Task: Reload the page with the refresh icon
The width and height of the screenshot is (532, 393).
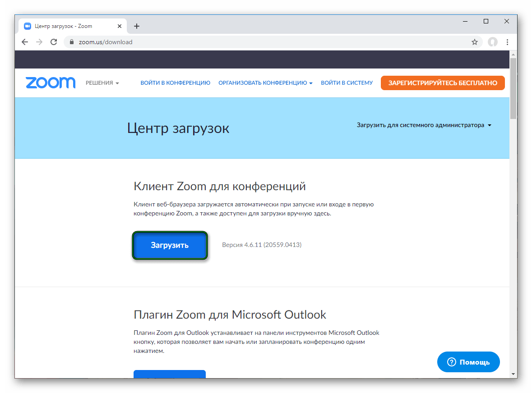Action: coord(54,42)
